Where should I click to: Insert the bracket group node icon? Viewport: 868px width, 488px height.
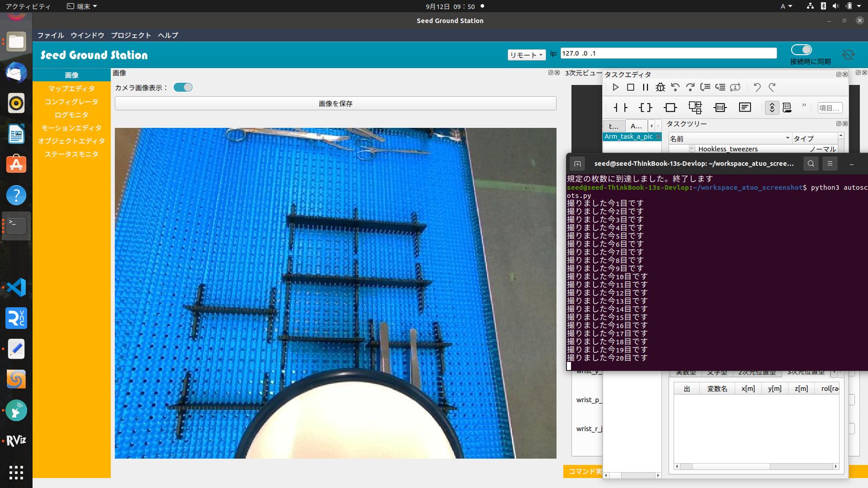click(x=646, y=108)
